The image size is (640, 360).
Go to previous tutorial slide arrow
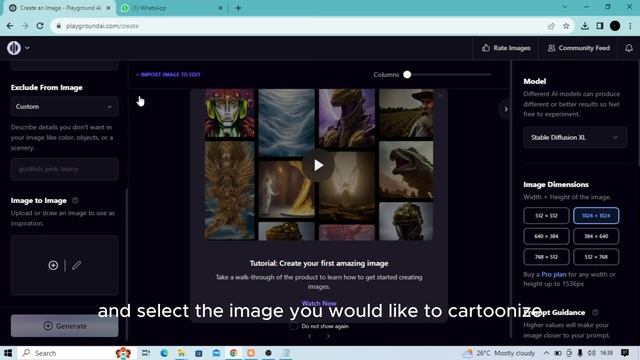[x=310, y=336]
